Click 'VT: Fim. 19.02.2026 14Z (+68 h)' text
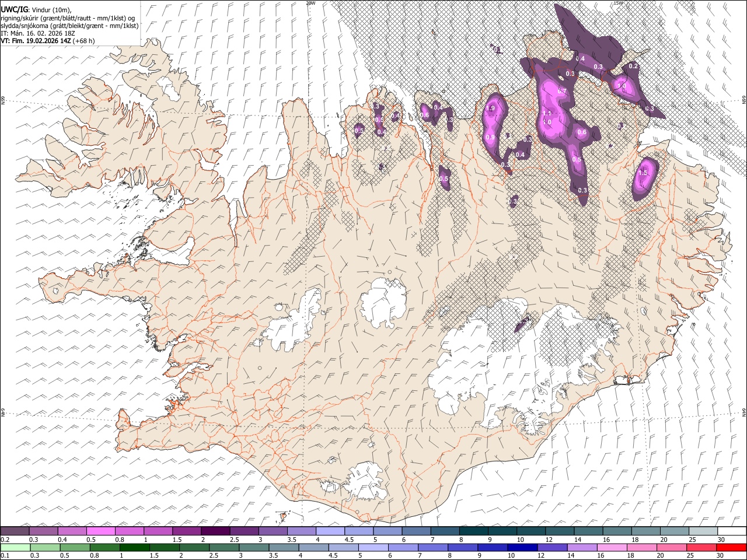 (x=48, y=41)
